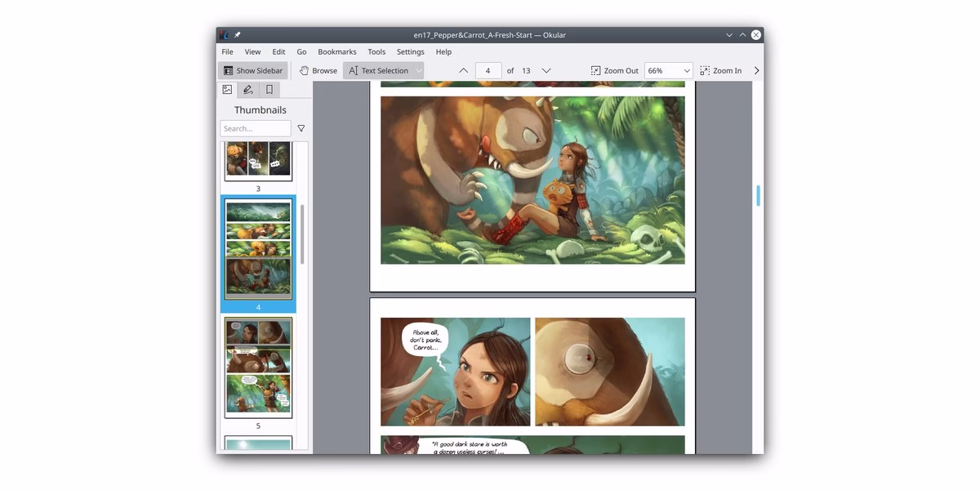Click the Zoom Out button
980x490 pixels.
click(615, 71)
